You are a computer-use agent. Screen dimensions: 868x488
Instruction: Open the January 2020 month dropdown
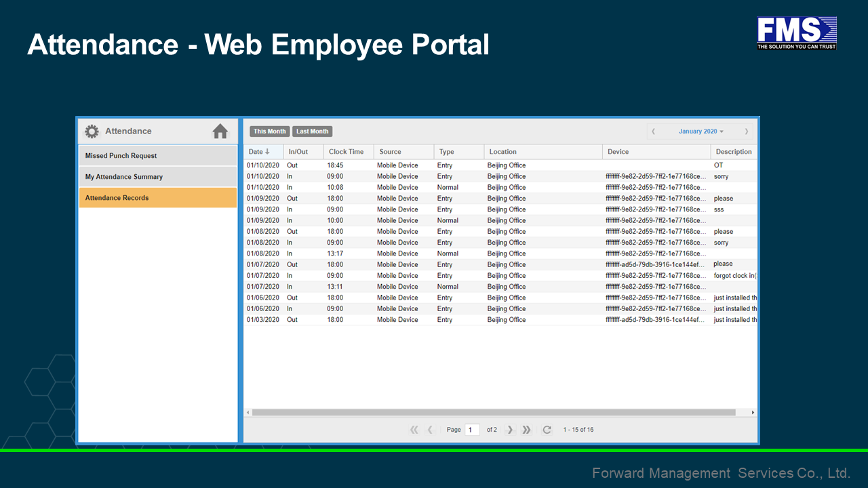click(x=701, y=131)
